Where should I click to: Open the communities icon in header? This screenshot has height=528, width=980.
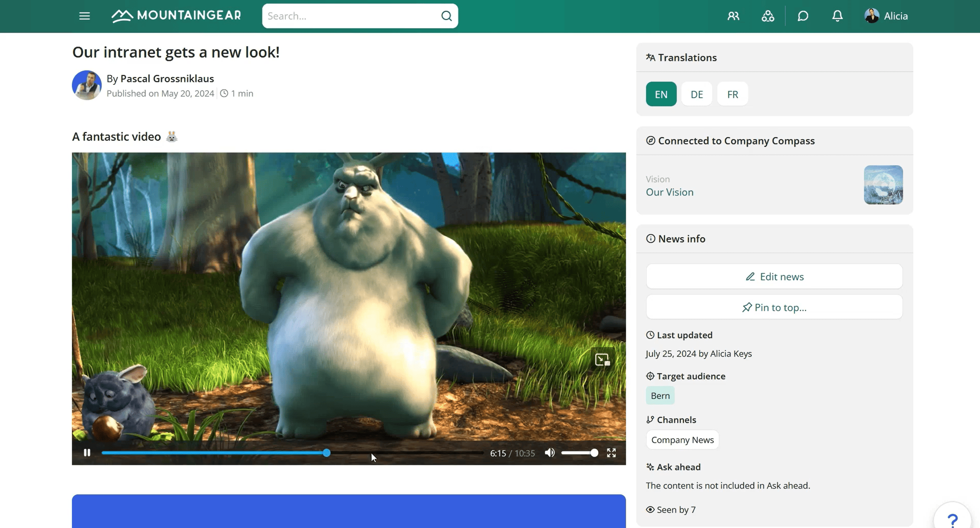click(768, 16)
